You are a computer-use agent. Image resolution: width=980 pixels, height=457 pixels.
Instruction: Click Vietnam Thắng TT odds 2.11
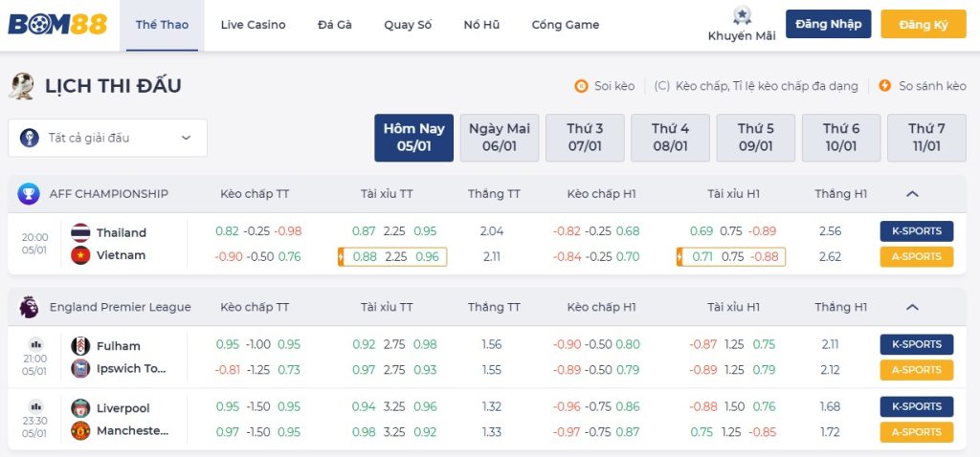click(492, 256)
